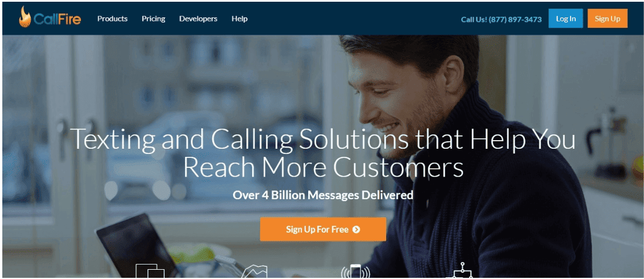Click the arrow circle icon beside Sign Up For Free
This screenshot has width=644, height=279.
356,230
